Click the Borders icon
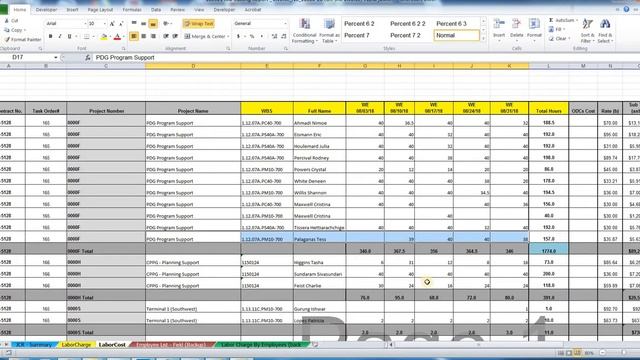Screen dimensions: 640x360 [x=86, y=37]
